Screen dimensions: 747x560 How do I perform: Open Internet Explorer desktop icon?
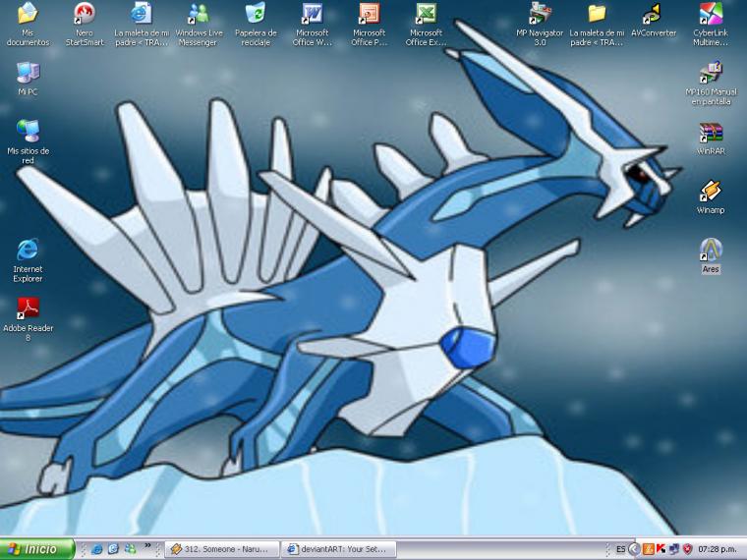[x=28, y=260]
